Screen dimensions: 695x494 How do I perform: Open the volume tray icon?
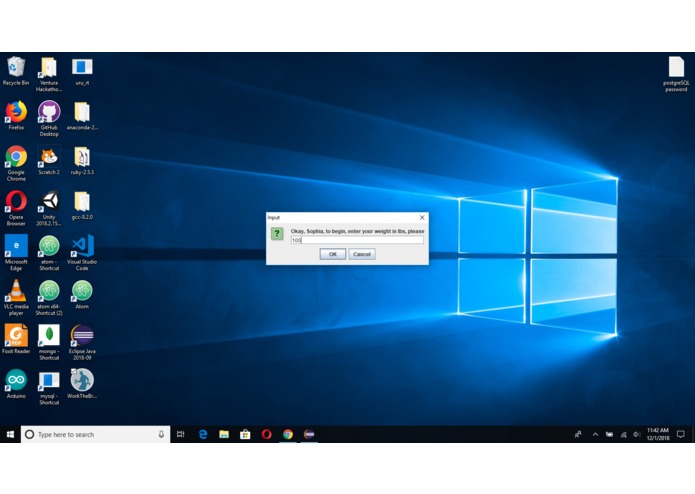click(x=636, y=434)
